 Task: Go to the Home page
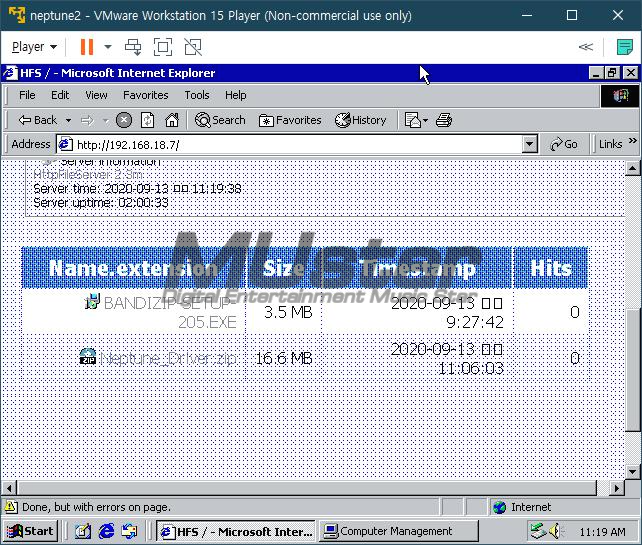(x=172, y=120)
